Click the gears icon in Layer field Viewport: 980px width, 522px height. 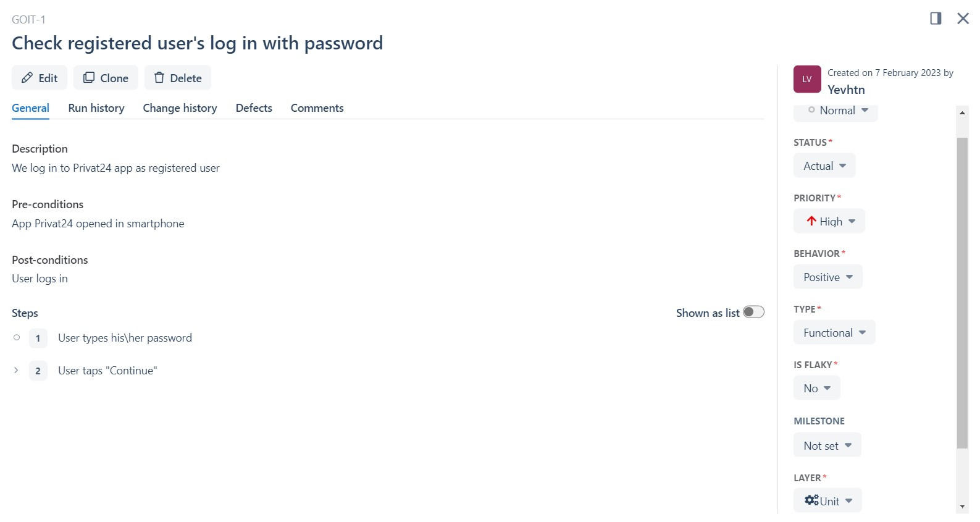tap(811, 500)
